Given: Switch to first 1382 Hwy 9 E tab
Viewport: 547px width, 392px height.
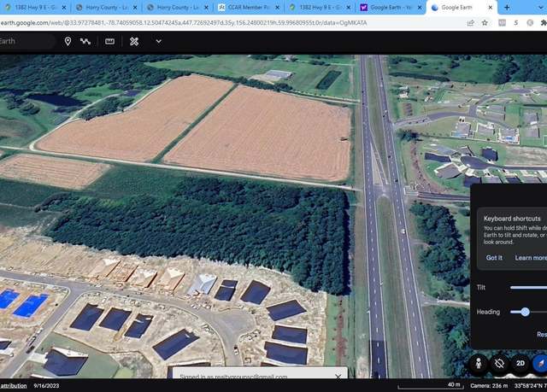Looking at the screenshot, I should click(35, 8).
